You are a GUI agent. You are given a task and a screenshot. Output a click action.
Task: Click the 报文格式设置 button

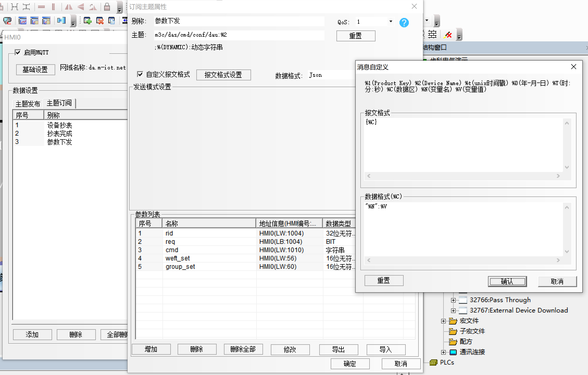(x=223, y=75)
